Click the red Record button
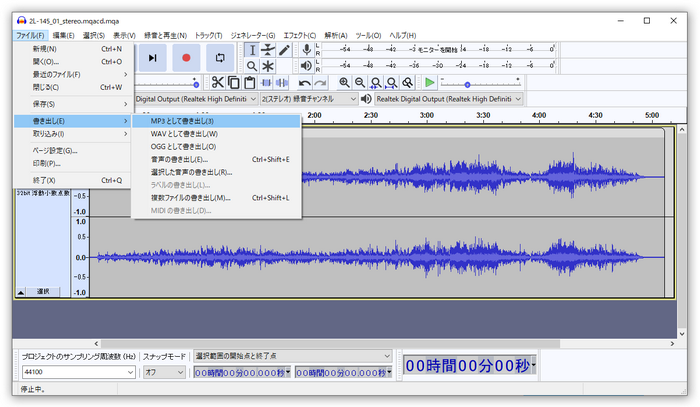Viewport: 700px width, 407px height. click(186, 58)
